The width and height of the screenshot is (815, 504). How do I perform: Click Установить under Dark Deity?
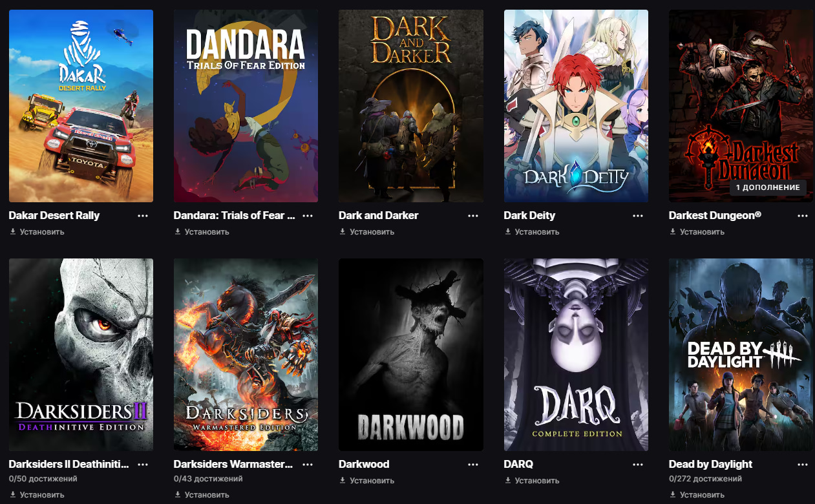coord(532,232)
